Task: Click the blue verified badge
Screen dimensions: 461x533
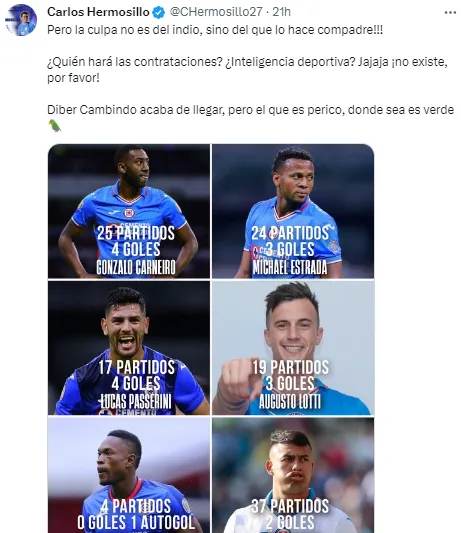Action: [158, 13]
